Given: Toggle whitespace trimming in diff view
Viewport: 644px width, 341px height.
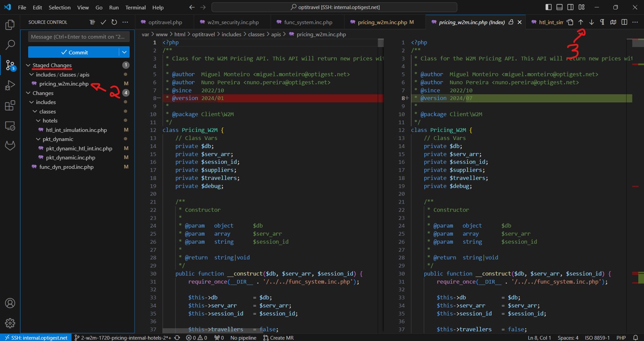Looking at the screenshot, I should click(x=602, y=22).
